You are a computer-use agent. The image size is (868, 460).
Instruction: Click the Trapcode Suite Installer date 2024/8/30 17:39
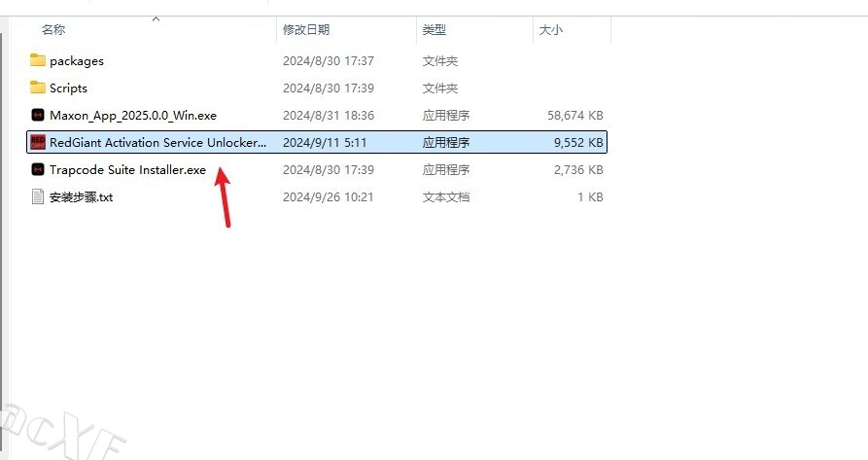tap(329, 170)
